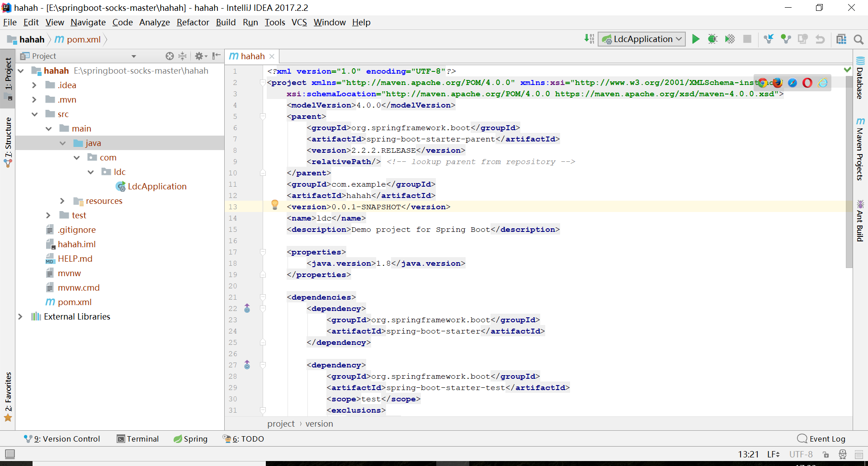The image size is (868, 466).
Task: Open the Navigate menu
Action: (88, 22)
